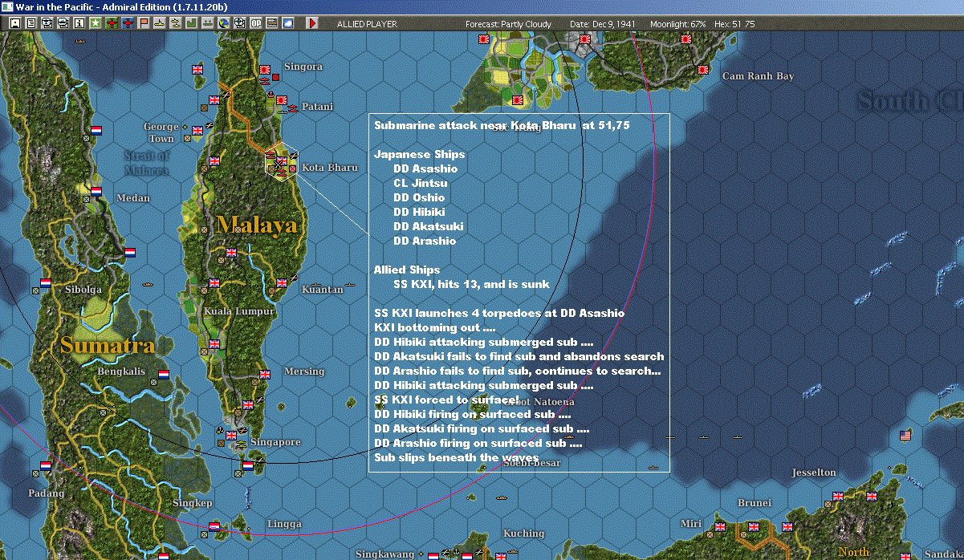The width and height of the screenshot is (964, 560).
Task: Click the 'Hex: 51 75' status text
Action: coord(733,24)
